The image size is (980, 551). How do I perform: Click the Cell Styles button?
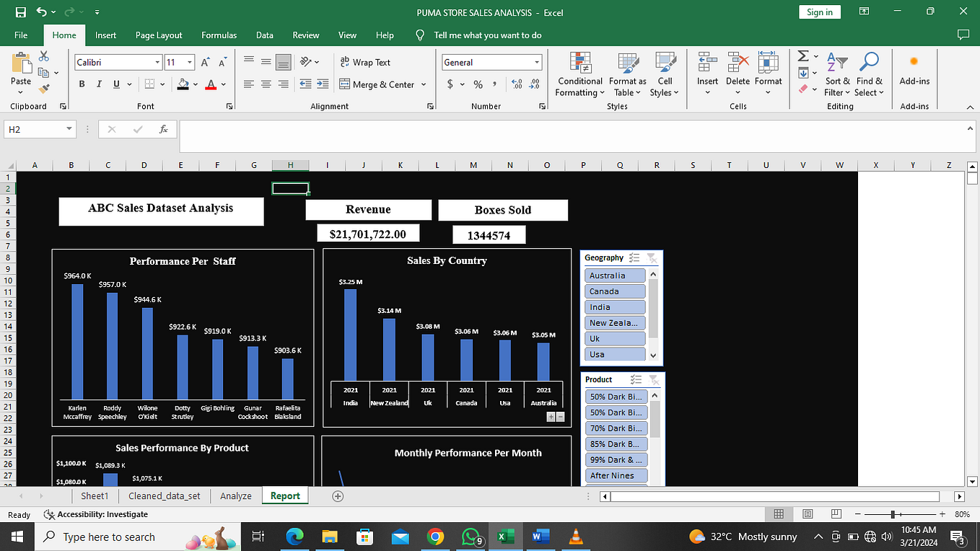[x=665, y=75]
